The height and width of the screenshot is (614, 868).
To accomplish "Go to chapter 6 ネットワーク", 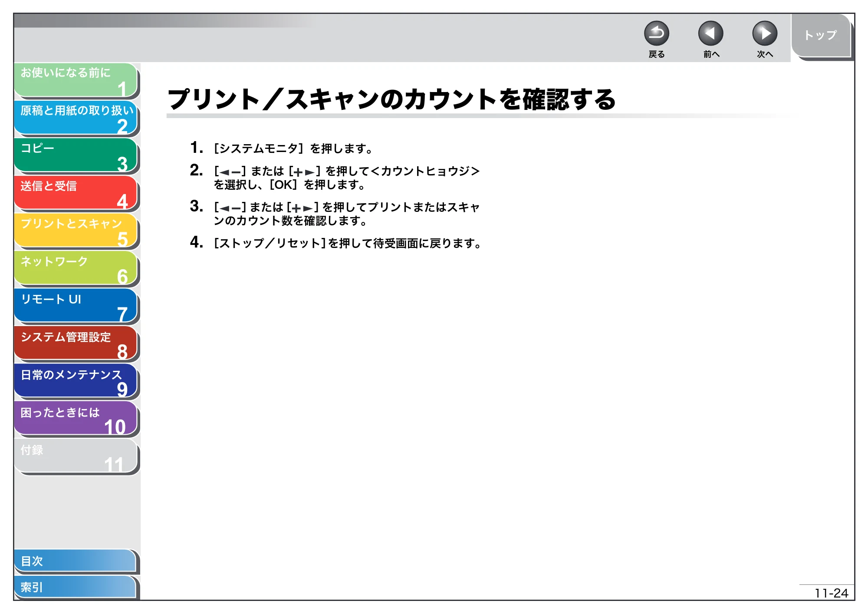I will [76, 268].
